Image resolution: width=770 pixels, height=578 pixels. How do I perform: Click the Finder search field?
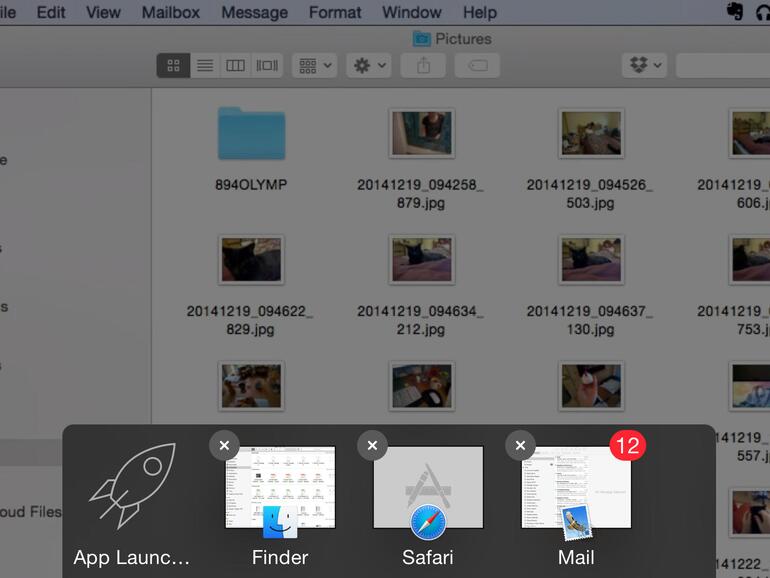(x=723, y=65)
